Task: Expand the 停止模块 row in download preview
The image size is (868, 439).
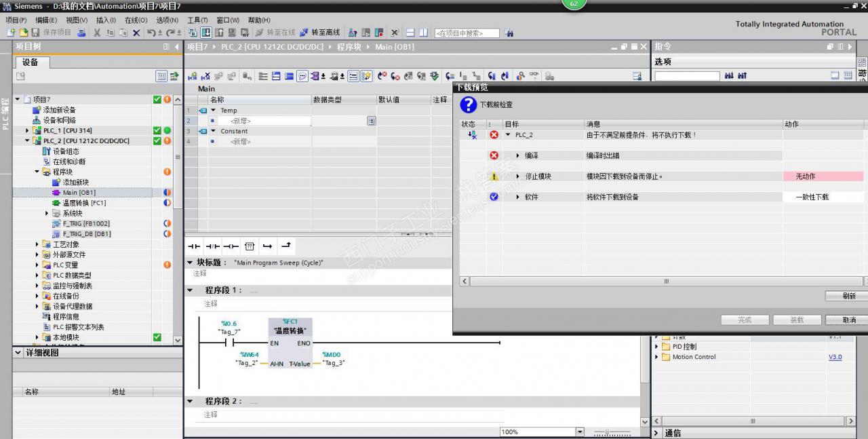Action: pos(518,176)
